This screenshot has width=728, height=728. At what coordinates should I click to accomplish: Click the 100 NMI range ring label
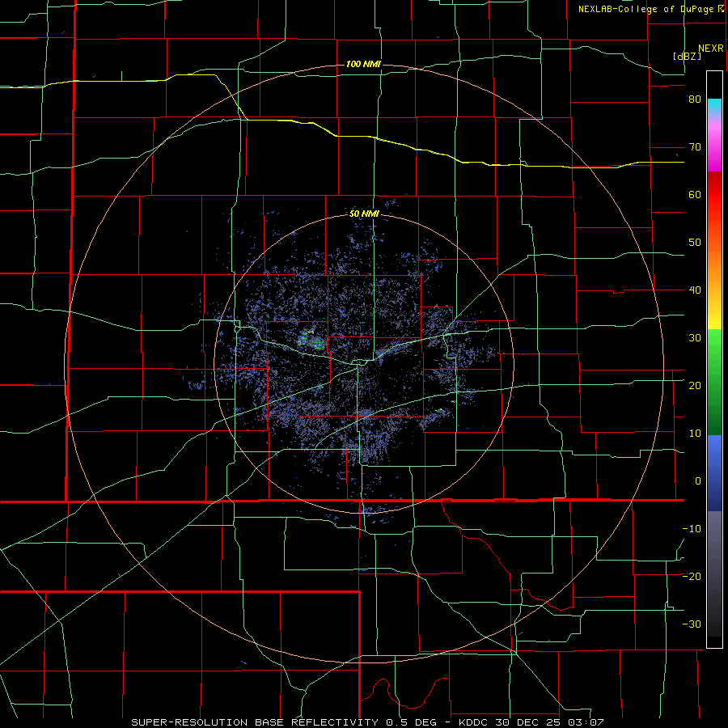coord(363,64)
